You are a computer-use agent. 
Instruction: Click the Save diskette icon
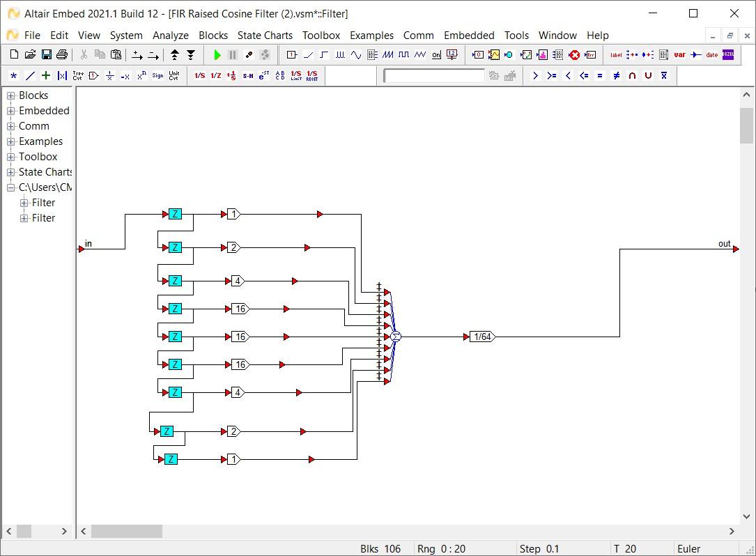pos(46,55)
